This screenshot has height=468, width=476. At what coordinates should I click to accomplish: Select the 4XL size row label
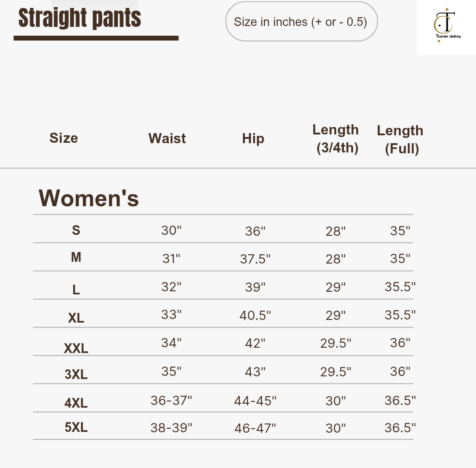[x=76, y=403]
